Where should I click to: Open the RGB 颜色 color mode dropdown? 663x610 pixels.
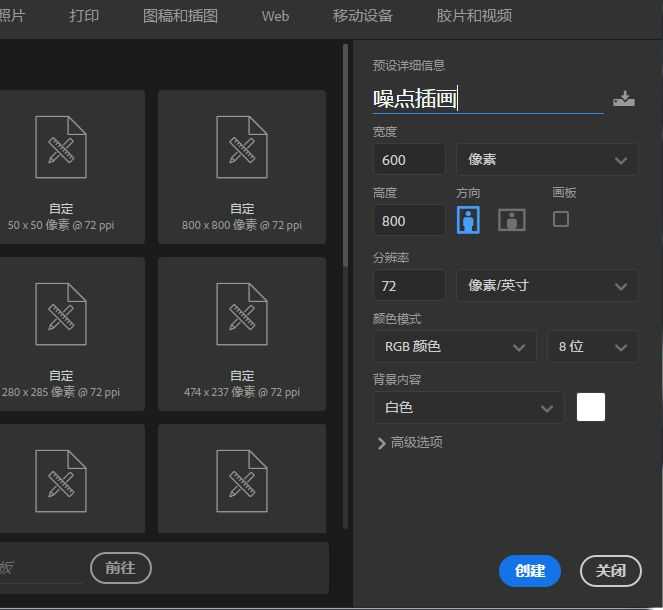[454, 347]
